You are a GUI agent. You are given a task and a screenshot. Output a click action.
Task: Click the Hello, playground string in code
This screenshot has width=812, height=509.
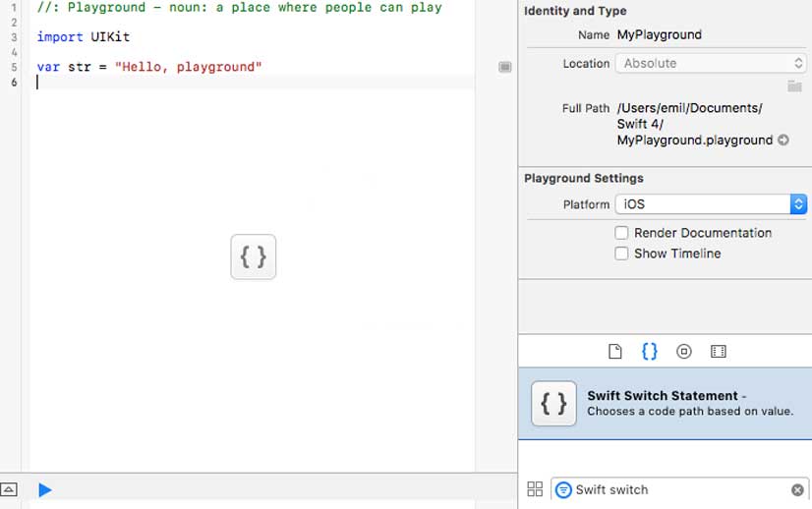tap(188, 67)
